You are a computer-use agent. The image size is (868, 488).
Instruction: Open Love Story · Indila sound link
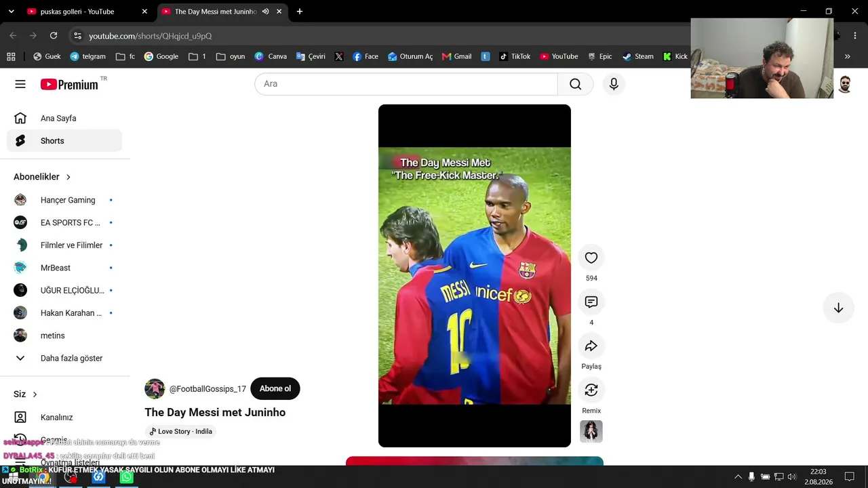pos(180,431)
